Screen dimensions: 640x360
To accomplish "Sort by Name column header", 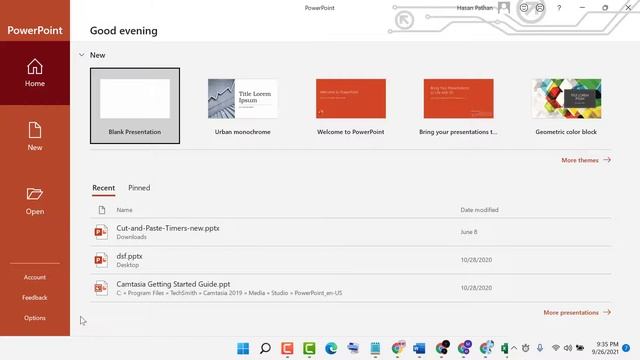I will pos(124,210).
